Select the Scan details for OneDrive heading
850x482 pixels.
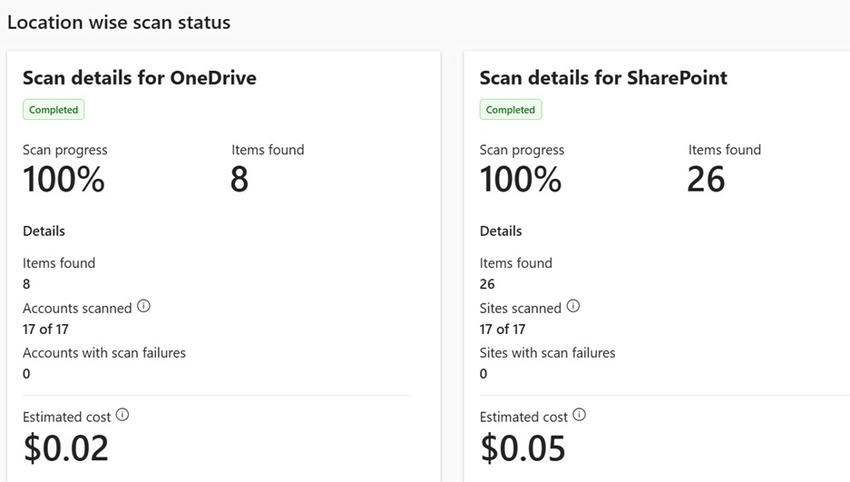pyautogui.click(x=139, y=78)
